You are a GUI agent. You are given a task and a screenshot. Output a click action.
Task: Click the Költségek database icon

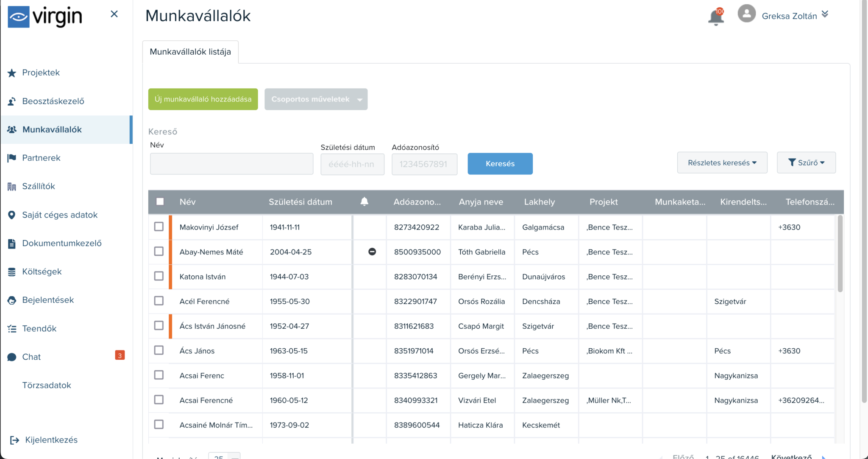click(x=12, y=272)
